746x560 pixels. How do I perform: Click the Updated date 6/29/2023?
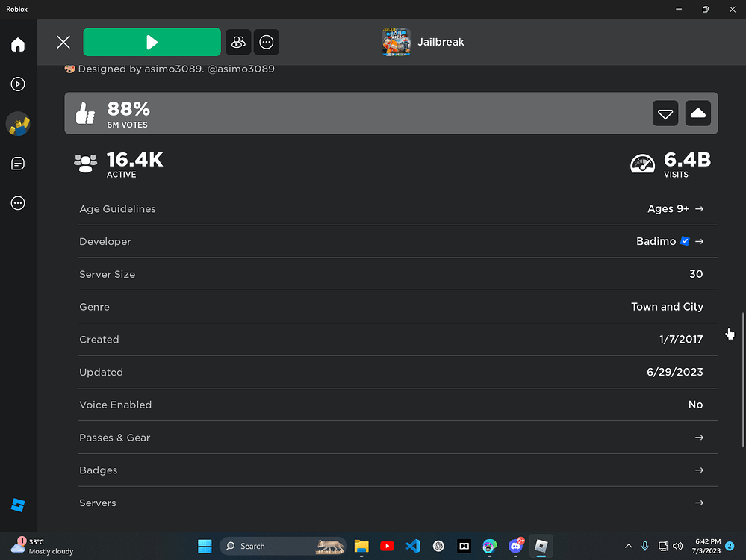[x=674, y=372]
